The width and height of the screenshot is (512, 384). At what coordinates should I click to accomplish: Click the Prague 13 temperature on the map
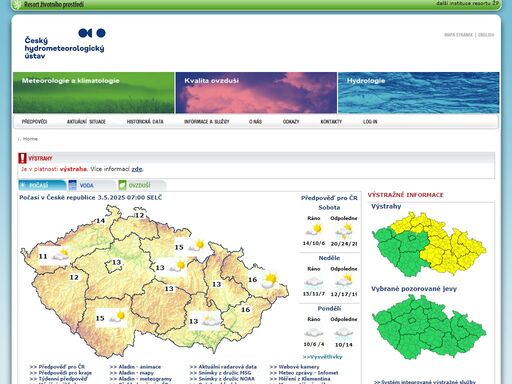tap(116, 262)
